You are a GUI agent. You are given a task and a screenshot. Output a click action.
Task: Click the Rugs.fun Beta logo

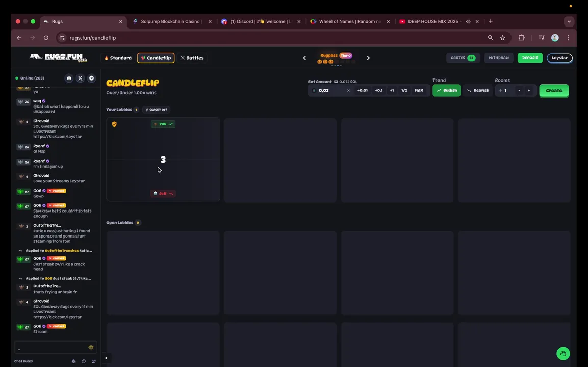pyautogui.click(x=58, y=57)
